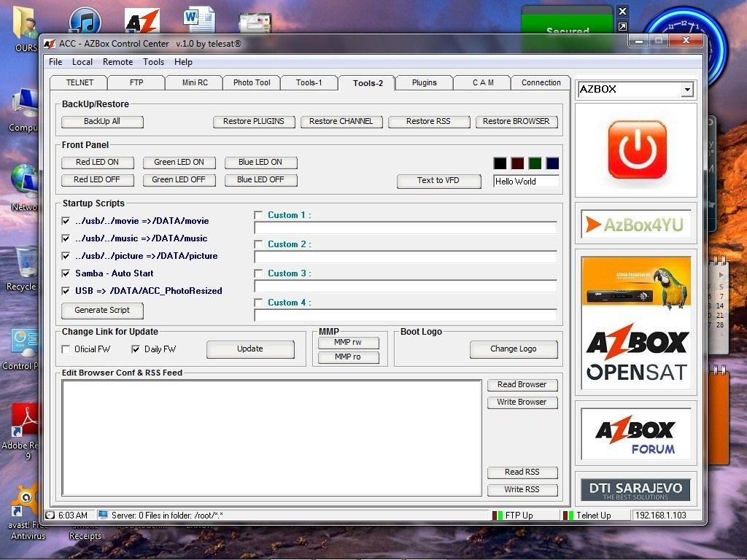
Task: Enable the Custom 4 script checkbox
Action: click(x=258, y=303)
